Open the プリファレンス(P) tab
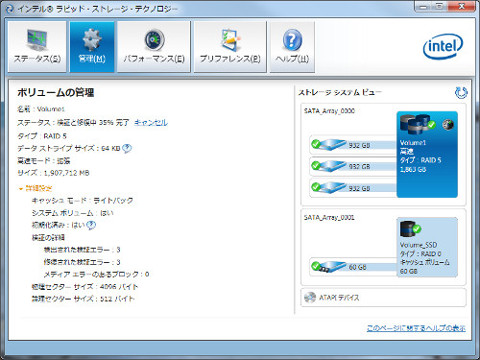The image size is (480, 360). 230,47
